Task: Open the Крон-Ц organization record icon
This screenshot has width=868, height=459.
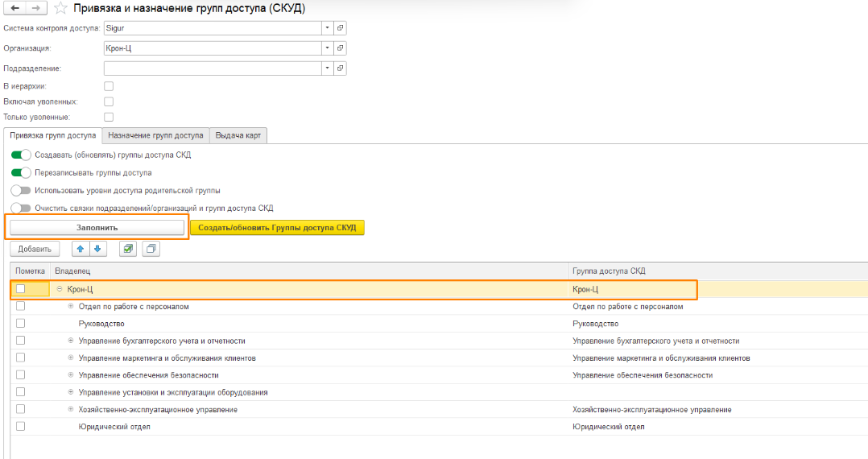Action: (341, 48)
